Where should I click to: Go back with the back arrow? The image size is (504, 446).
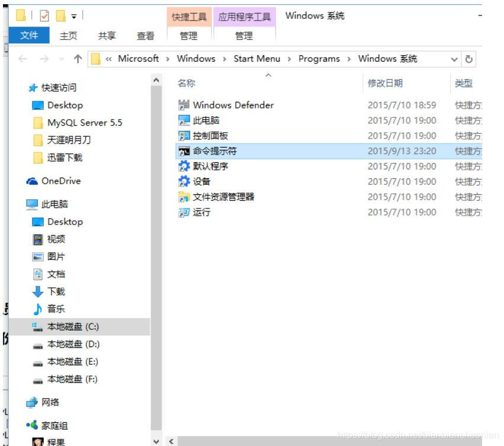pyautogui.click(x=23, y=59)
